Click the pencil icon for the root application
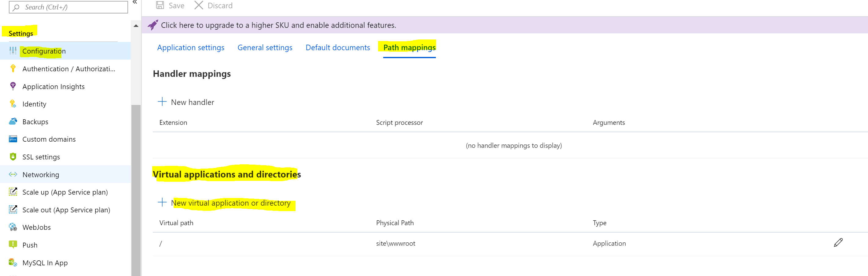The image size is (868, 276). point(839,243)
